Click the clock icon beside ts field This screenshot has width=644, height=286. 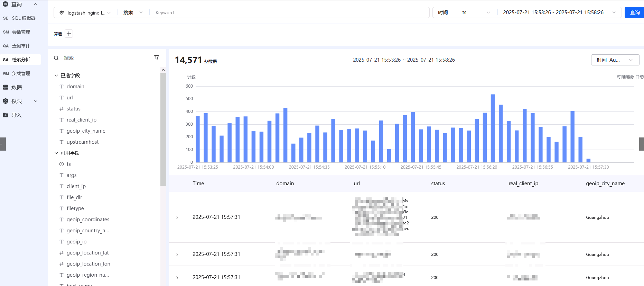(x=62, y=164)
